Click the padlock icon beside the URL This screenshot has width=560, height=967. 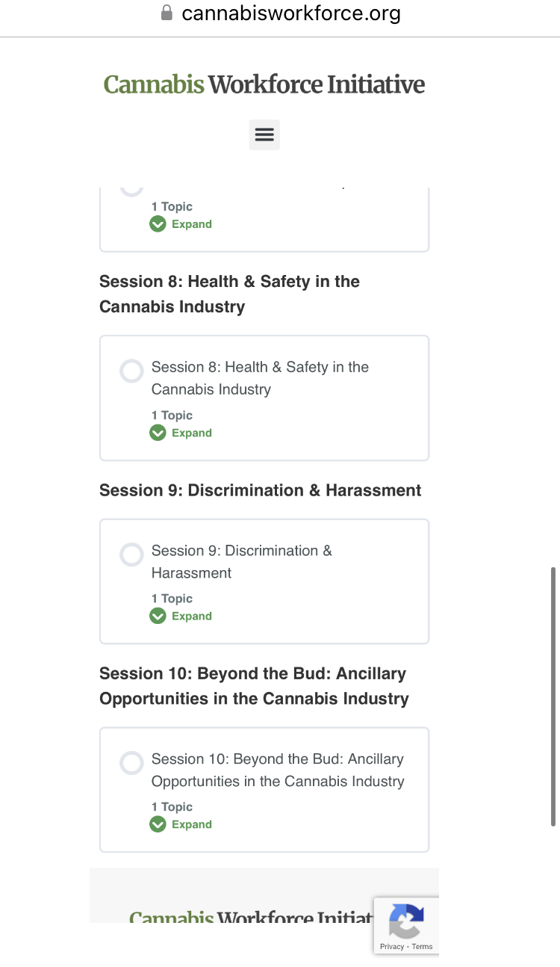click(167, 13)
